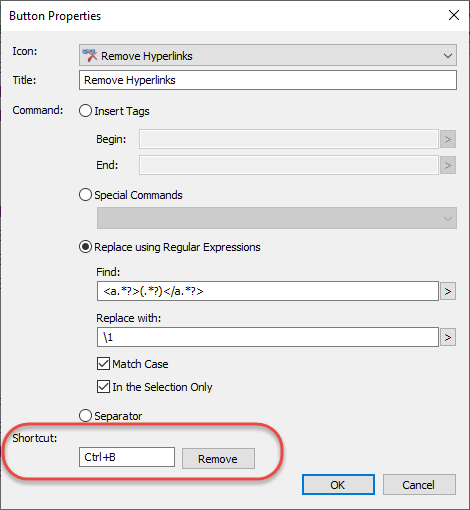Click arrow button beside Find field
Image resolution: width=470 pixels, height=510 pixels.
[x=448, y=291]
